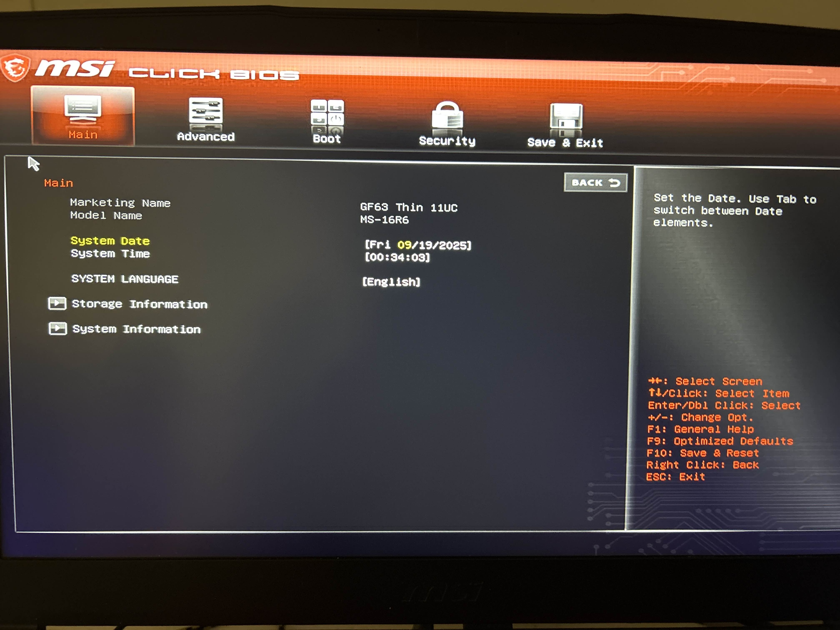
Task: Select the System Time label
Action: [x=110, y=254]
